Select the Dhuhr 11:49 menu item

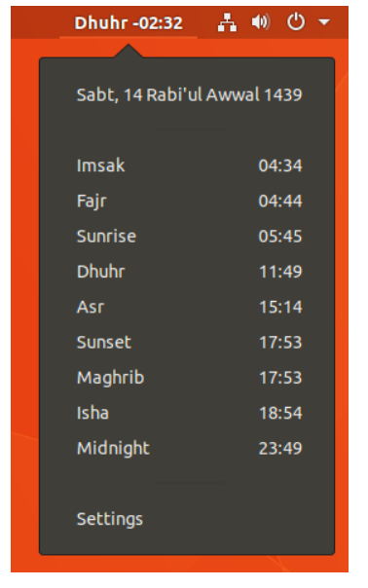tap(187, 272)
